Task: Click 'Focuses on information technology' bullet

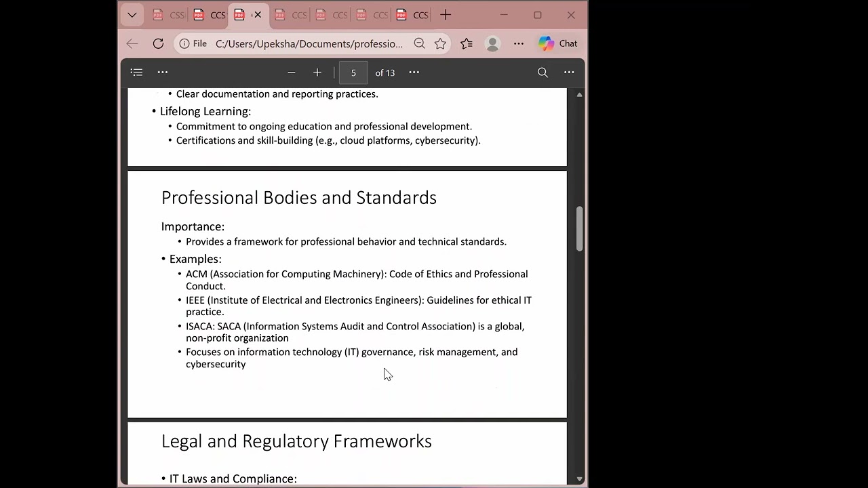Action: 352,358
